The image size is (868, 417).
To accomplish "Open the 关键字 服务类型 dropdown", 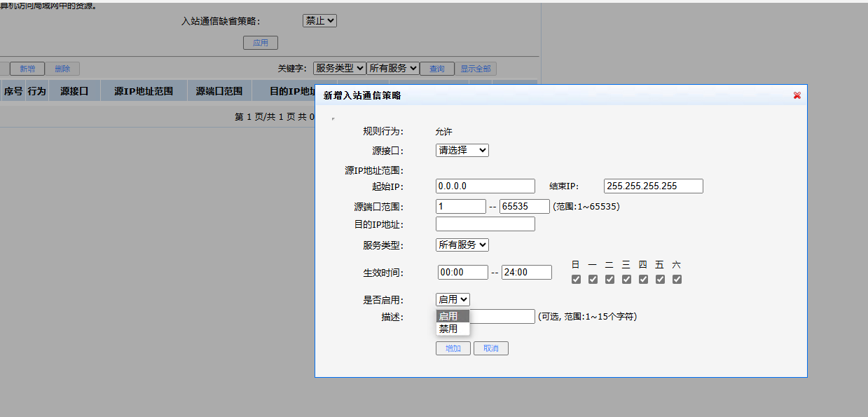I will click(x=340, y=68).
